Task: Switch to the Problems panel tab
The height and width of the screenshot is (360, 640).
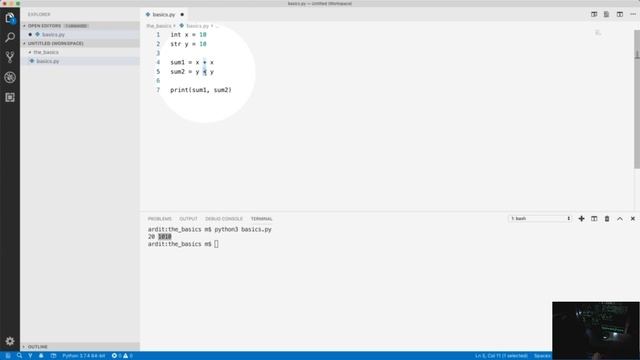Action: click(x=160, y=219)
